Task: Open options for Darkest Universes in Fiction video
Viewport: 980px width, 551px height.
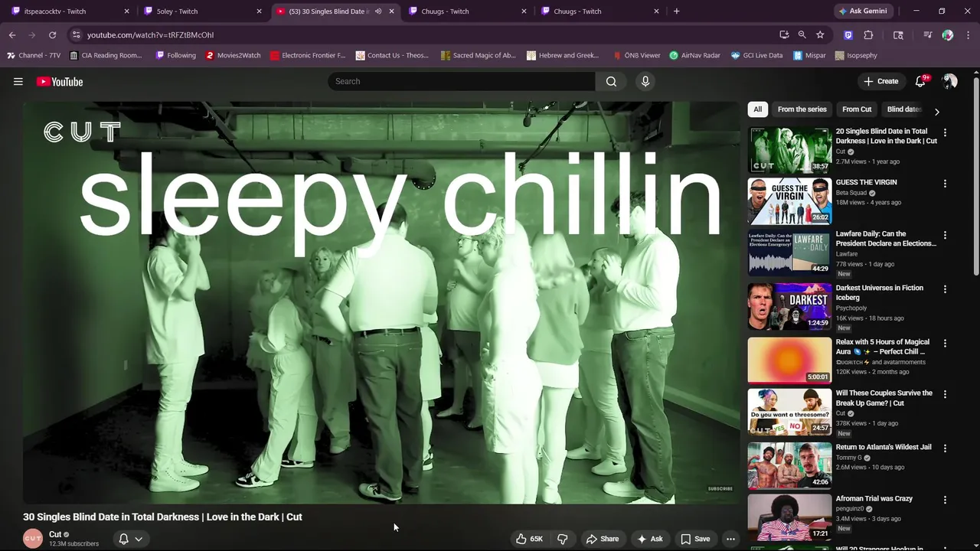Action: [945, 289]
